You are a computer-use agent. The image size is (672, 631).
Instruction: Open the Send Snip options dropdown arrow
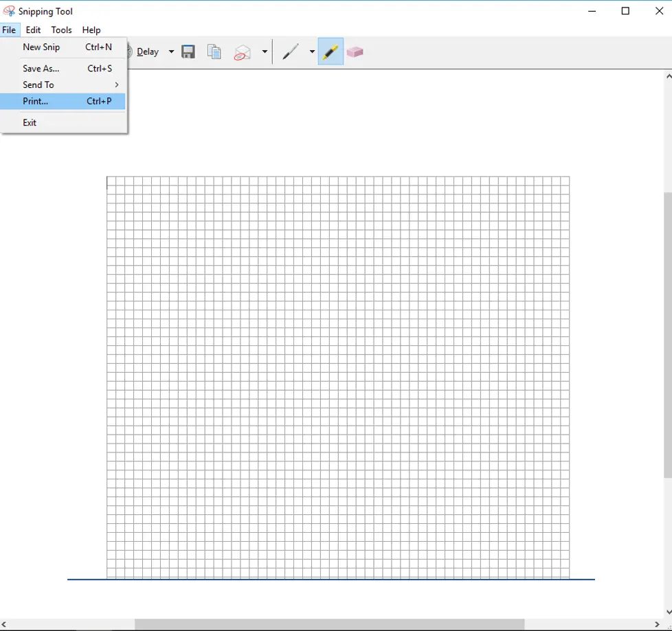[265, 51]
